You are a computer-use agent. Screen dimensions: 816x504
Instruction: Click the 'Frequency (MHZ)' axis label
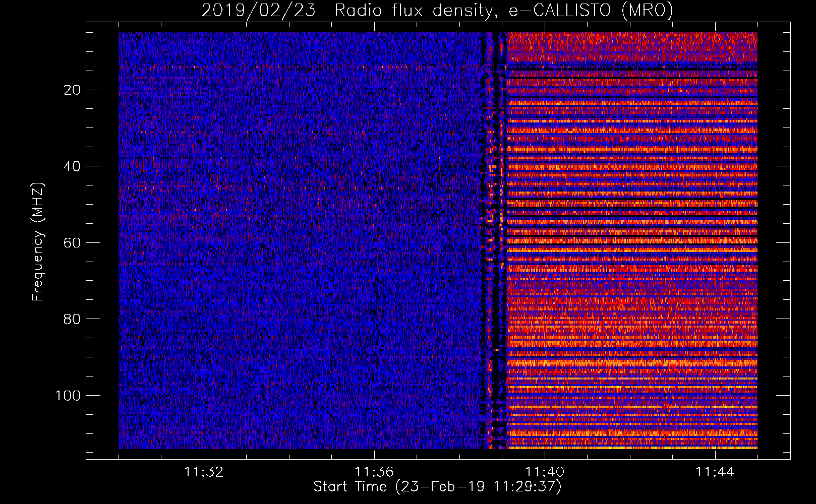click(38, 242)
